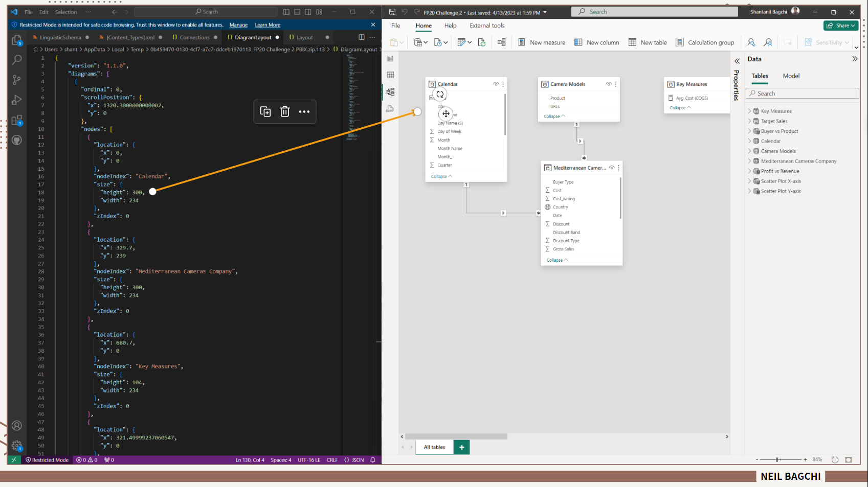Click Manage roles icon in ribbon
This screenshot has height=487, width=868.
tap(751, 42)
